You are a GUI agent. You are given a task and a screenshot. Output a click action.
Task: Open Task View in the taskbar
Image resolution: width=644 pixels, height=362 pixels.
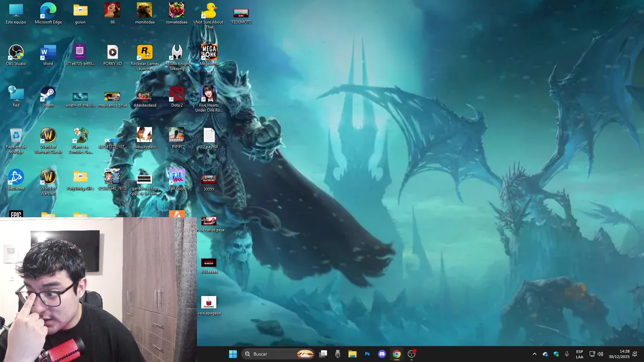(x=324, y=354)
